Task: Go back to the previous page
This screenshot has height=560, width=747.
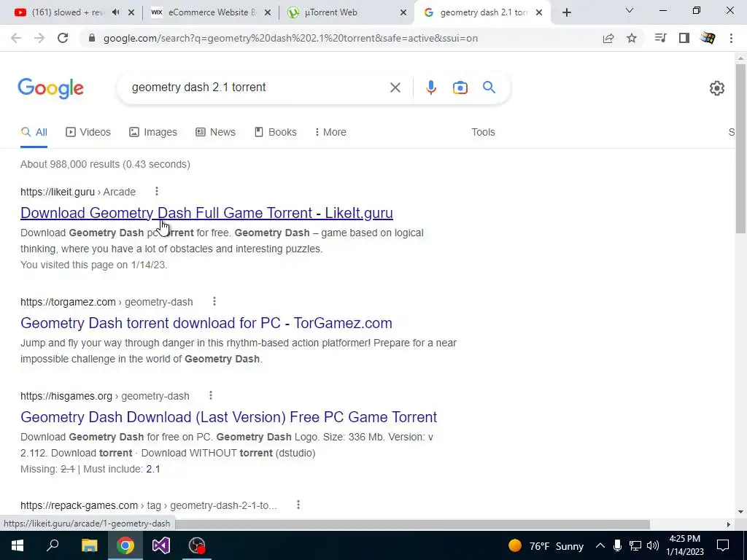Action: [x=16, y=38]
